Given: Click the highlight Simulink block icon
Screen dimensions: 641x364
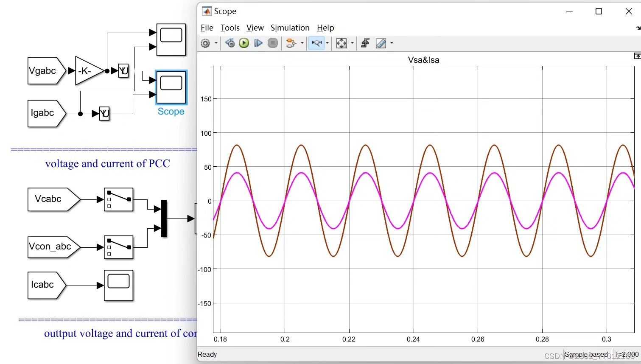Looking at the screenshot, I should 291,43.
